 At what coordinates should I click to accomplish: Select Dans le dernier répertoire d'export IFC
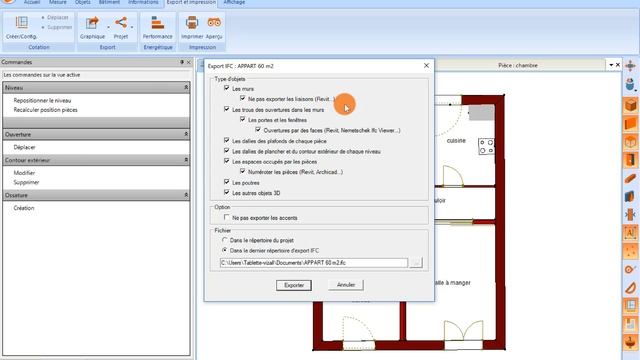pyautogui.click(x=224, y=250)
